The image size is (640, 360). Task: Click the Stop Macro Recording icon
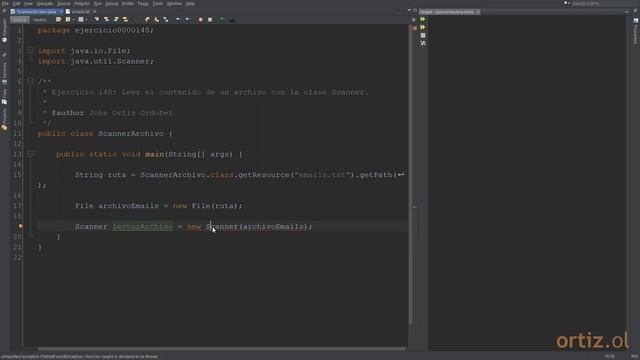pyautogui.click(x=210, y=20)
